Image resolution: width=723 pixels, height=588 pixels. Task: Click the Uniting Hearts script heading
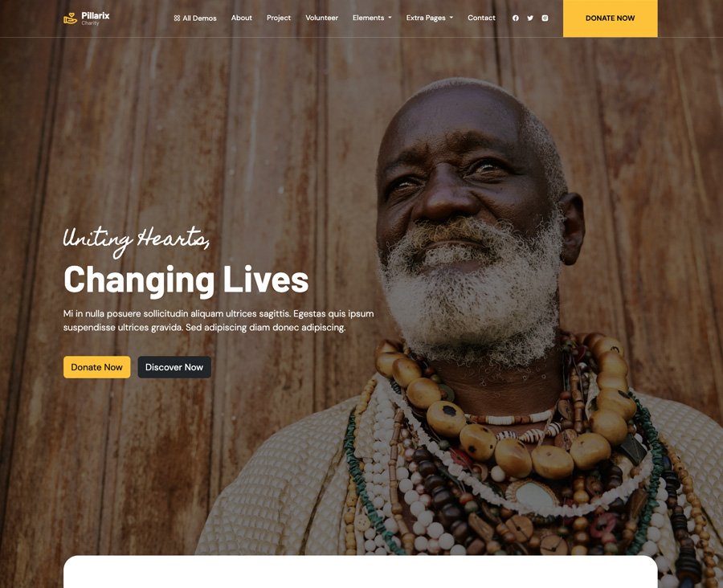[137, 240]
